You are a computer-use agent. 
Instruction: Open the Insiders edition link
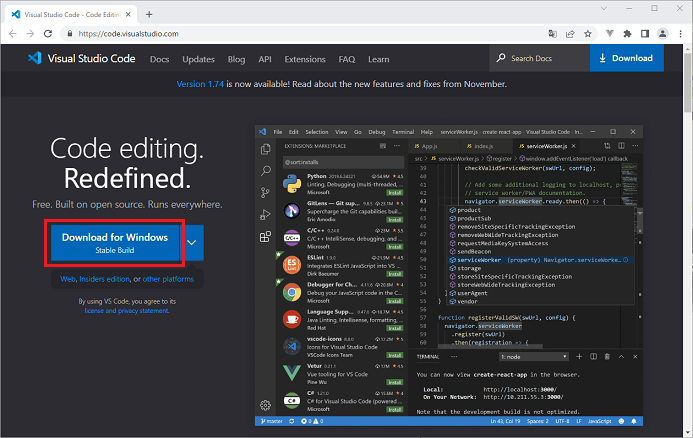point(104,279)
